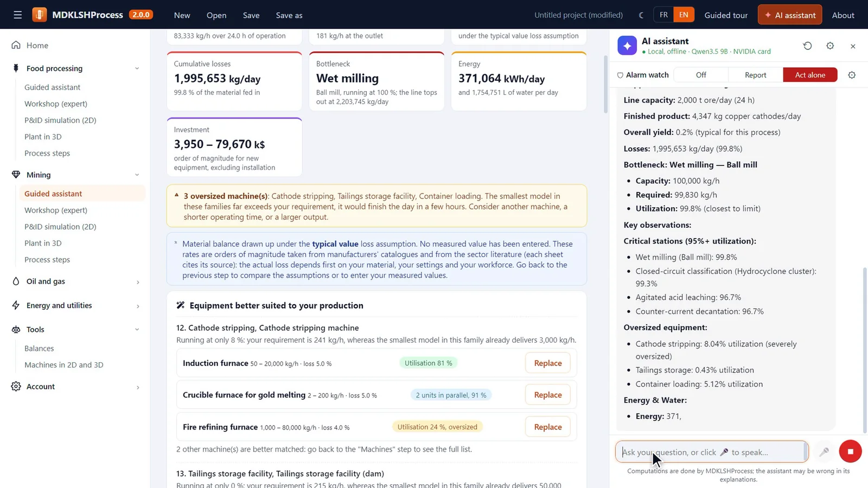Viewport: 868px width, 488px height.
Task: Replace with Induction furnace
Action: coord(548,363)
